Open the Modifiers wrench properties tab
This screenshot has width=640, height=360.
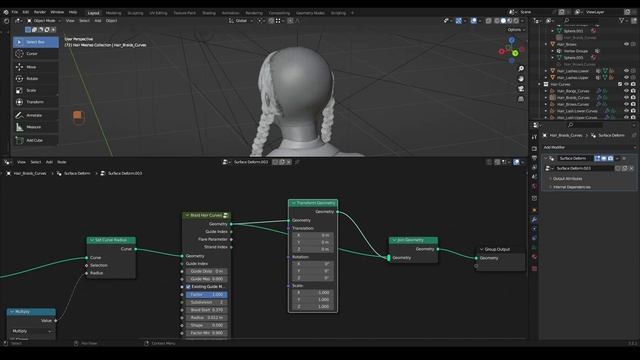pyautogui.click(x=534, y=220)
